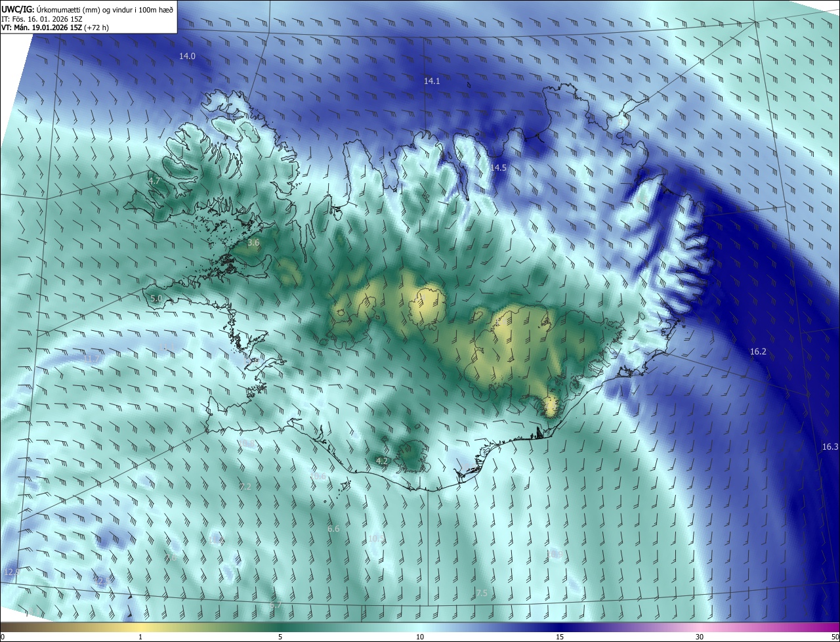The height and width of the screenshot is (642, 840).
Task: Click the 10.5 value label
Action: pyautogui.click(x=376, y=539)
